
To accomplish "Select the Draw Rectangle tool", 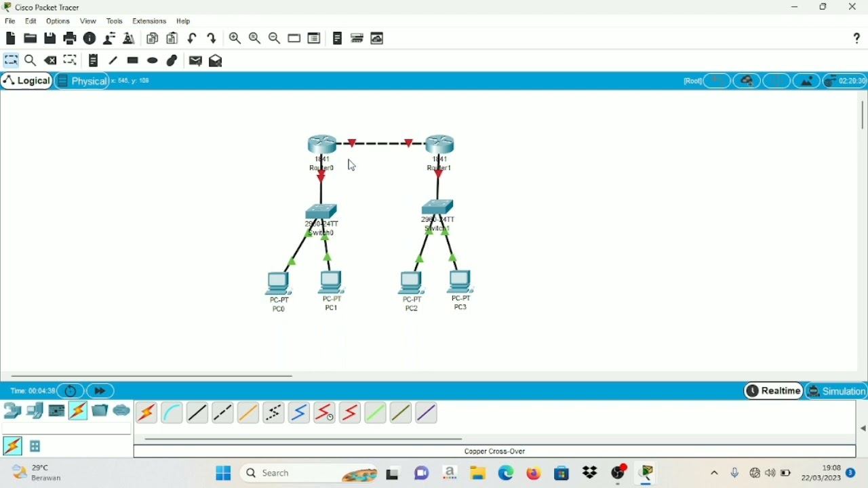I will (133, 61).
